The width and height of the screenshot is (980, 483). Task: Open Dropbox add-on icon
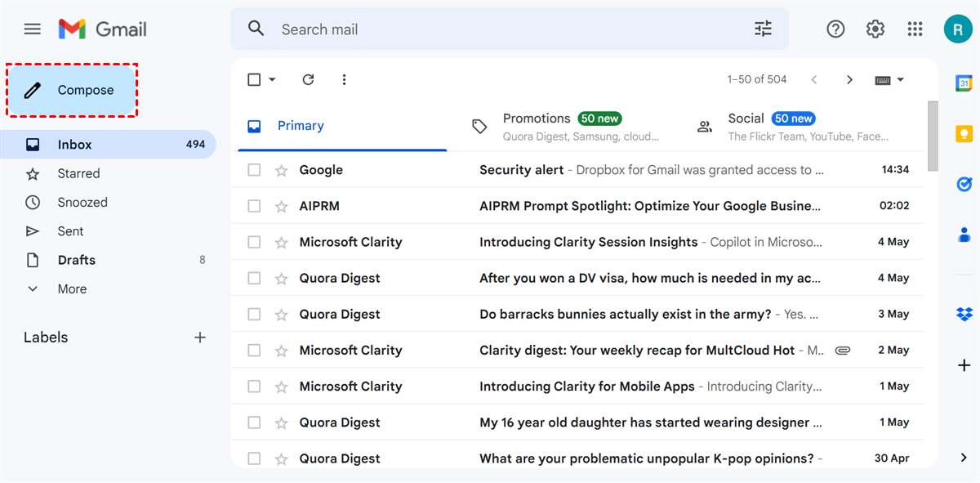point(964,314)
